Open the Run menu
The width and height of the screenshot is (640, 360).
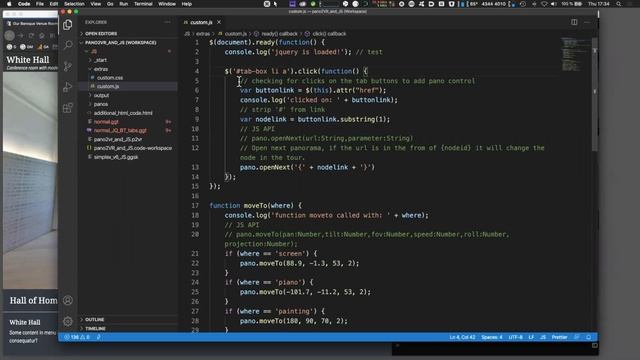click(x=124, y=4)
